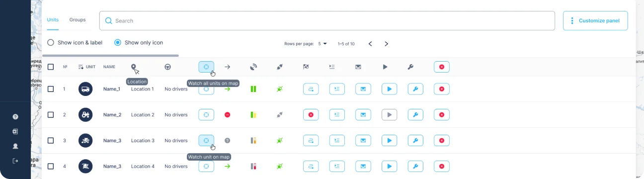Viewport: 644px width, 179px height.
Task: Open wrench settings for Name_1
Action: pos(416,89)
